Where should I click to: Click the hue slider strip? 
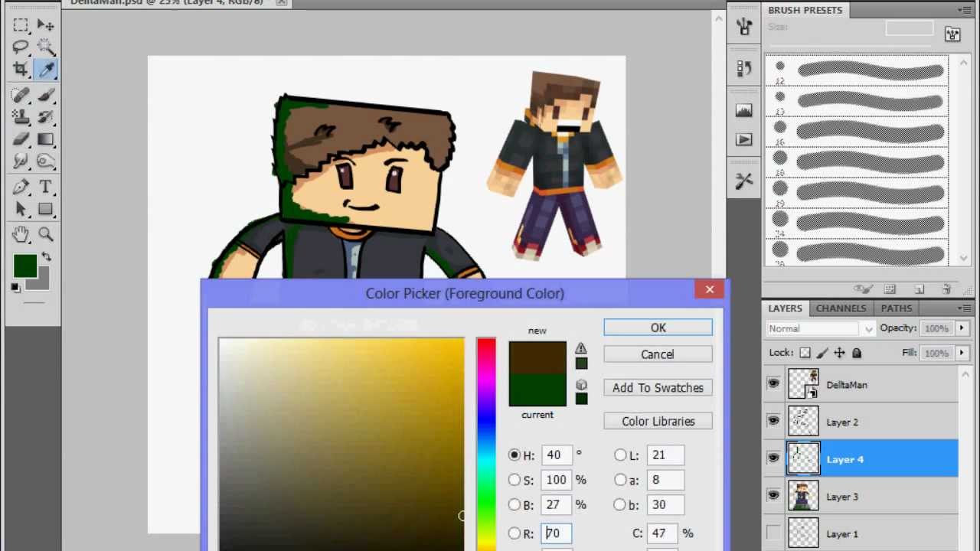[x=486, y=444]
